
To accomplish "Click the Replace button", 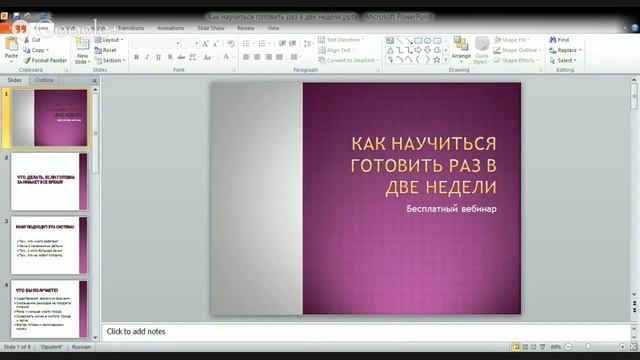I will point(566,50).
